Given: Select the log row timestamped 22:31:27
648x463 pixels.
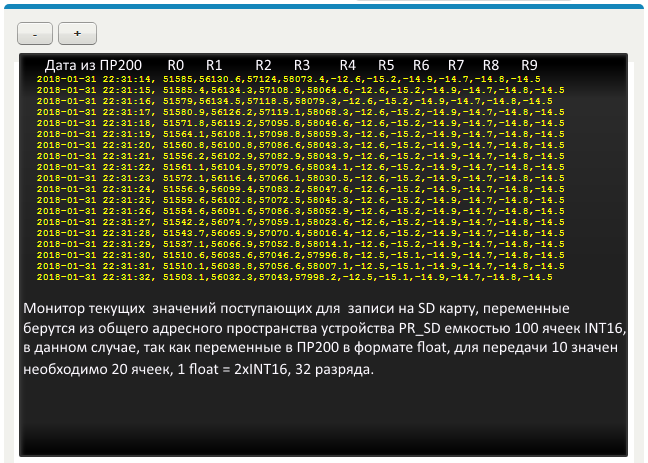Looking at the screenshot, I should point(300,222).
